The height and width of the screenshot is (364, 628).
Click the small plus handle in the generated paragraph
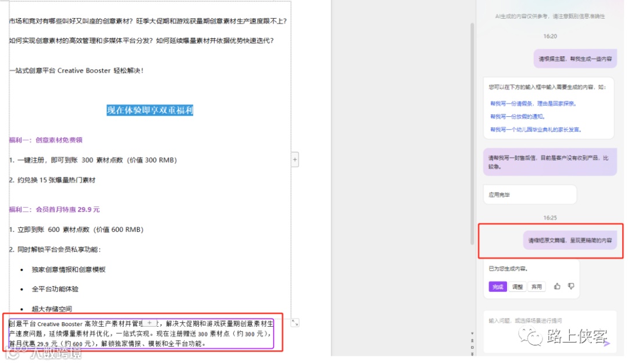tap(149, 323)
